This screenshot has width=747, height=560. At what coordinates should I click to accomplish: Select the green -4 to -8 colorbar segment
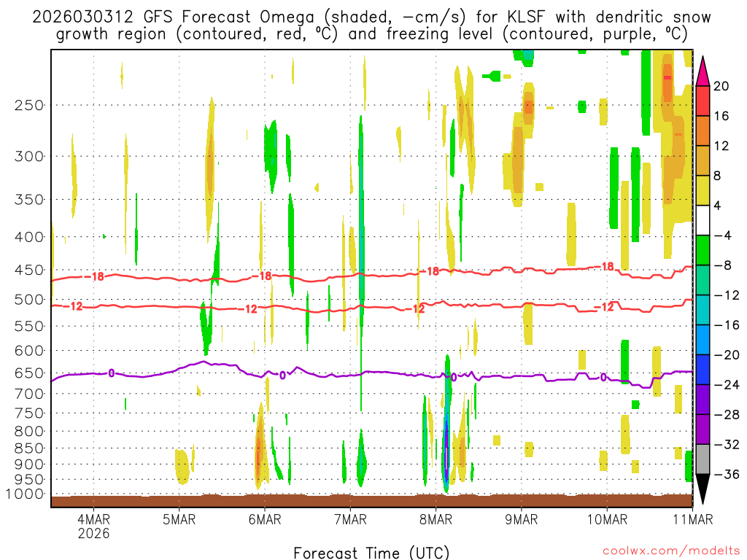click(x=703, y=250)
